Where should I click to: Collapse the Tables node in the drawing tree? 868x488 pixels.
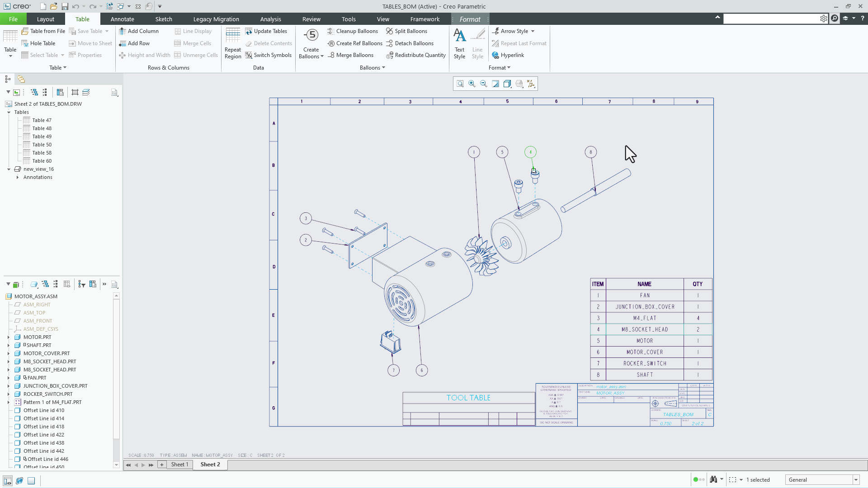click(x=9, y=112)
